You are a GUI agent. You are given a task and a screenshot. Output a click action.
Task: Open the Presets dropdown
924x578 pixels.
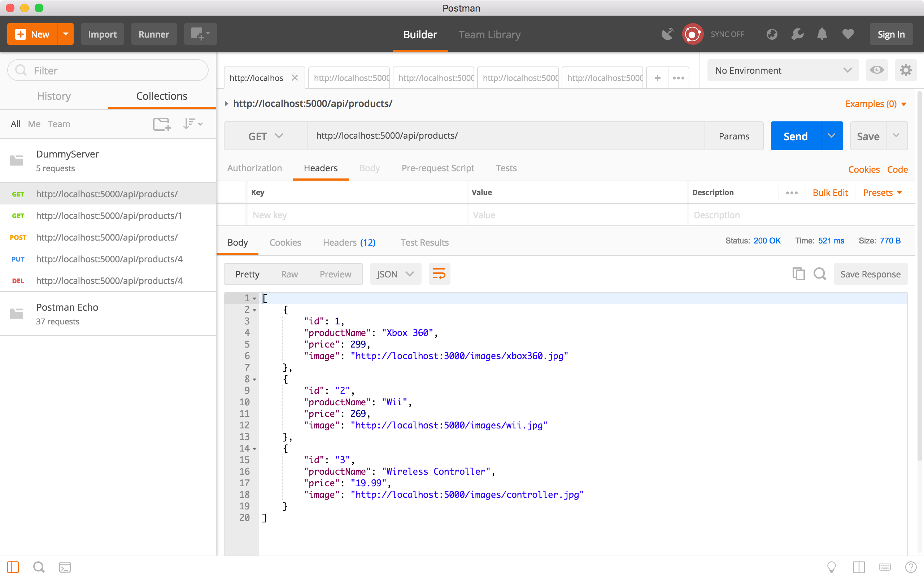[x=882, y=193]
